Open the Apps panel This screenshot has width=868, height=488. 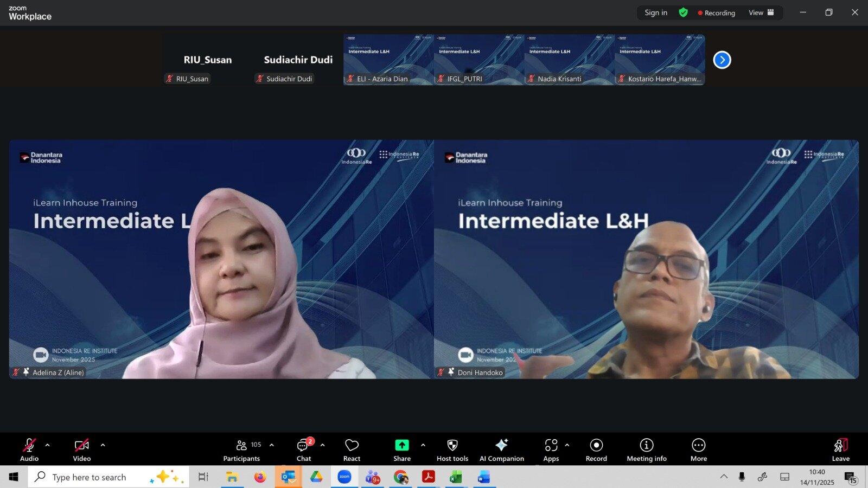pyautogui.click(x=551, y=450)
